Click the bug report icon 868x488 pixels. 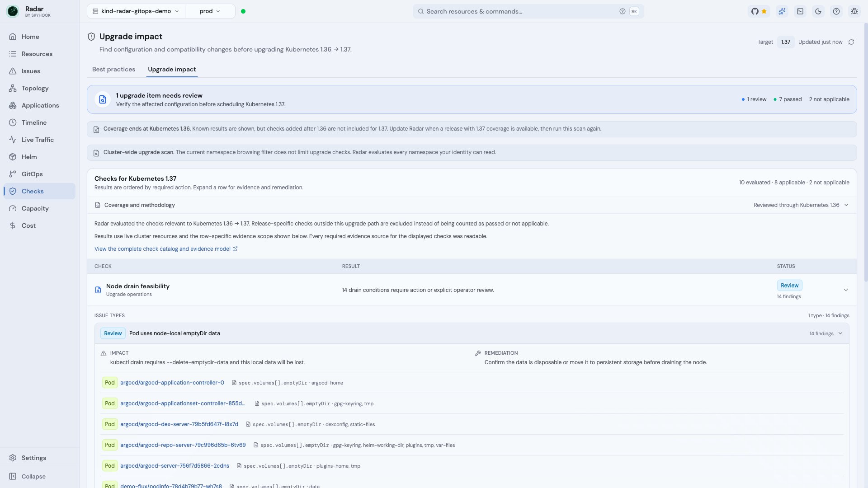[x=854, y=11]
